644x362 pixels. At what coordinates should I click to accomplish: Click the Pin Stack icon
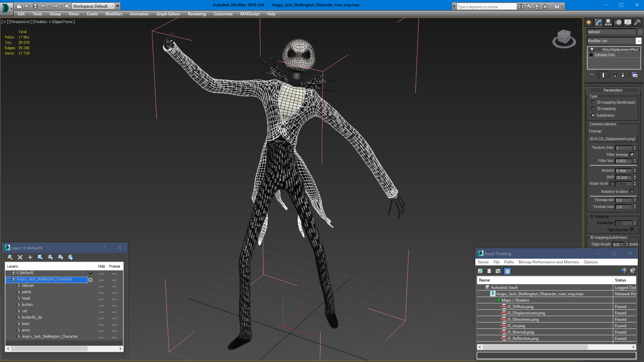(591, 75)
